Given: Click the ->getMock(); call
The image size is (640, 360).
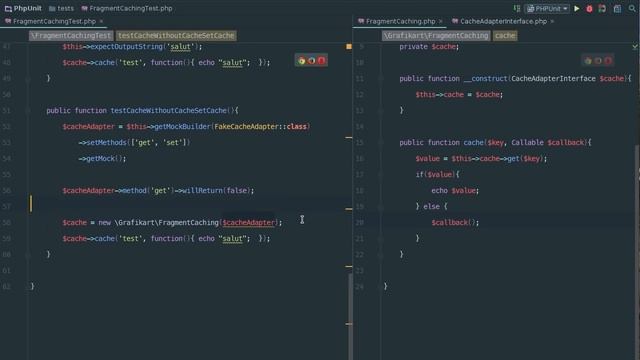Looking at the screenshot, I should click(102, 158).
